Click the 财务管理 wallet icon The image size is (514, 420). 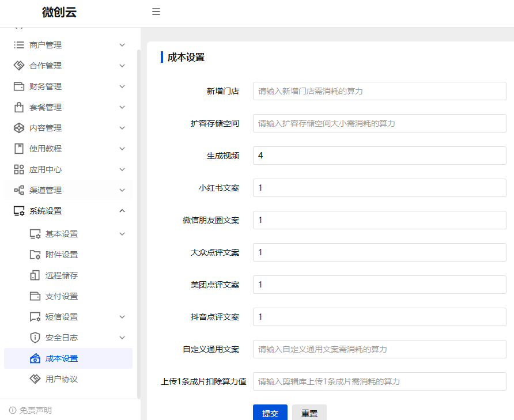(x=19, y=86)
